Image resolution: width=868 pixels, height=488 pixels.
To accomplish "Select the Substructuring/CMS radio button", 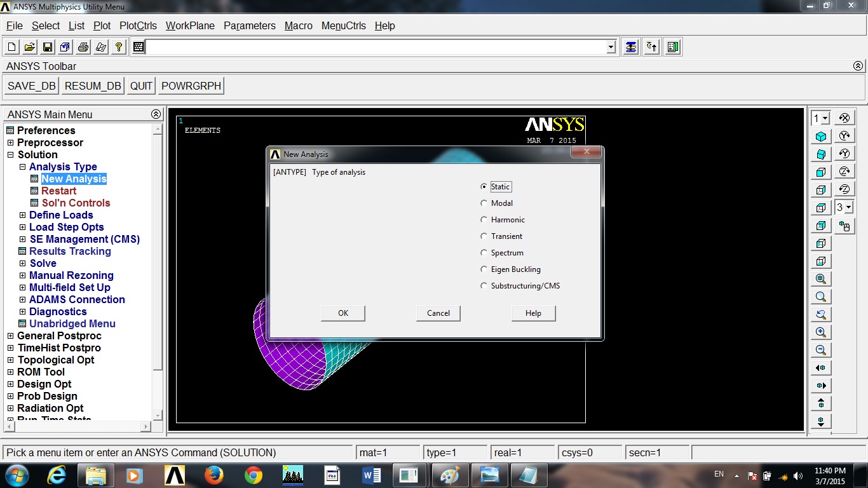I will (x=484, y=286).
